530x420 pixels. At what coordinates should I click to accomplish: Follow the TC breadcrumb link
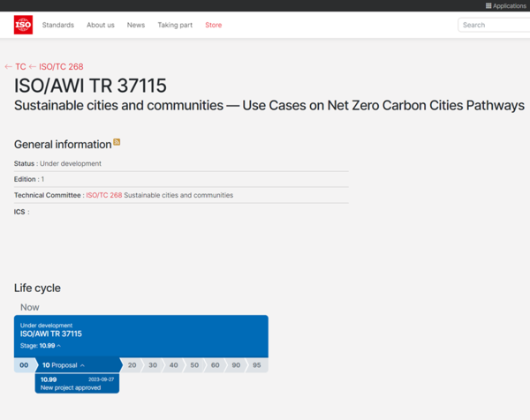[x=20, y=67]
